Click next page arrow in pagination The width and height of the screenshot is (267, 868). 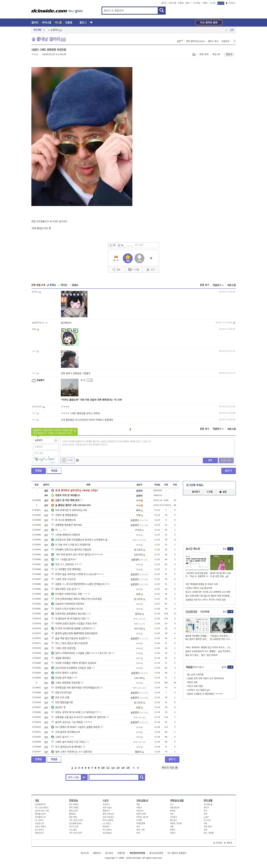134,768
